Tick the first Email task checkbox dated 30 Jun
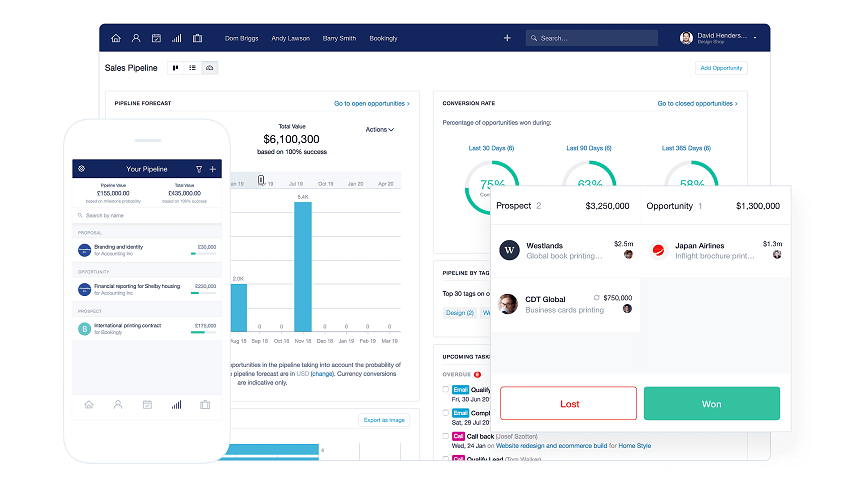This screenshot has width=856, height=498. point(445,389)
